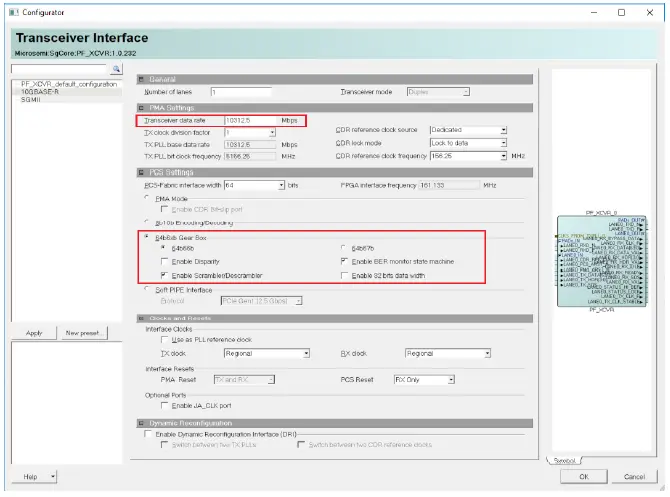The image size is (670, 497).
Task: Open CDR reference clock source dropdown
Action: tap(503, 130)
